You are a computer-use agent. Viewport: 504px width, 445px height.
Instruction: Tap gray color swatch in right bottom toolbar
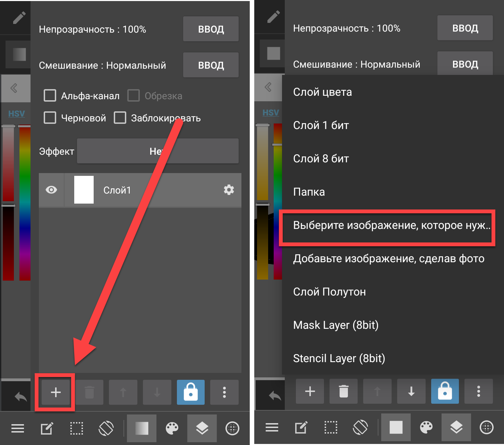(396, 428)
